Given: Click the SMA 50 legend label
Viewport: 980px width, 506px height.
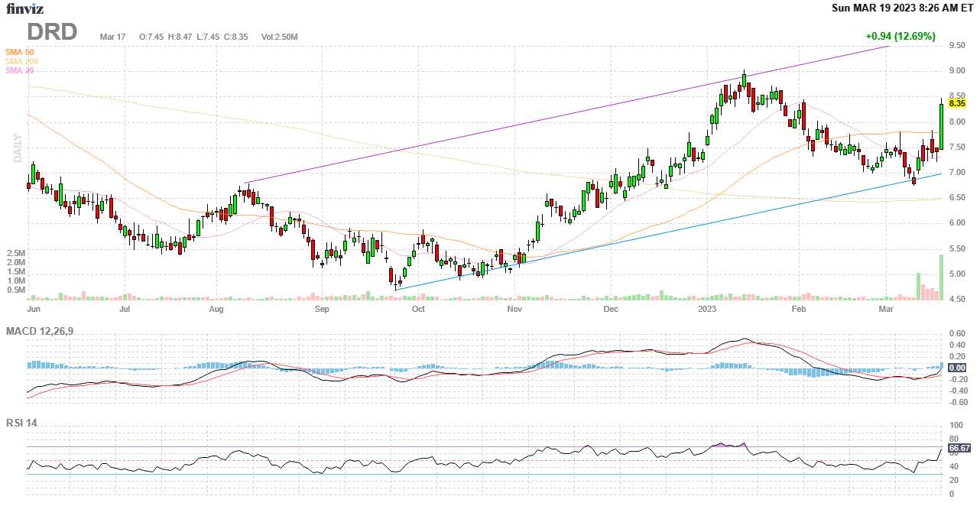Looking at the screenshot, I should [x=20, y=52].
